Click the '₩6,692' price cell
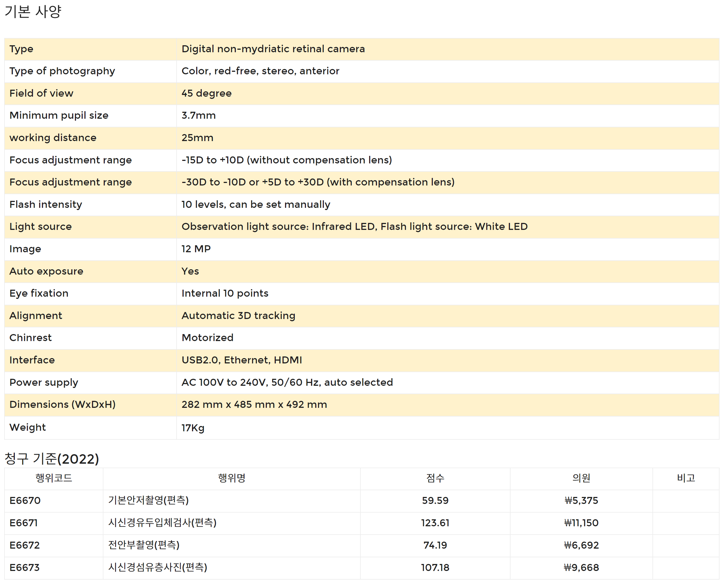Image resolution: width=724 pixels, height=588 pixels. pyautogui.click(x=581, y=545)
